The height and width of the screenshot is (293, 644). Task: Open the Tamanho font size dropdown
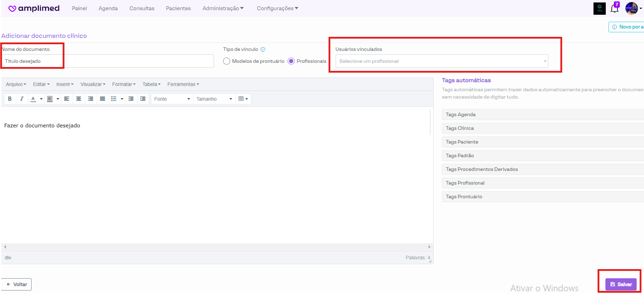[x=214, y=99]
